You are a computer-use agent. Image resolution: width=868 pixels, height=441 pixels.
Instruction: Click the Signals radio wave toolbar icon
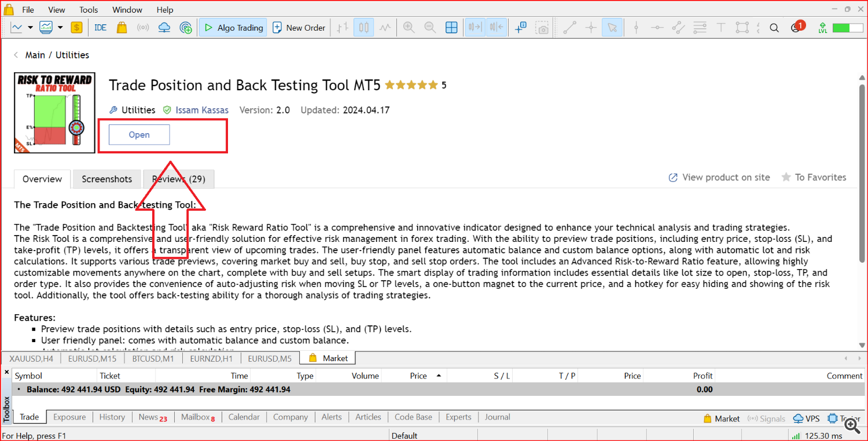tap(143, 27)
